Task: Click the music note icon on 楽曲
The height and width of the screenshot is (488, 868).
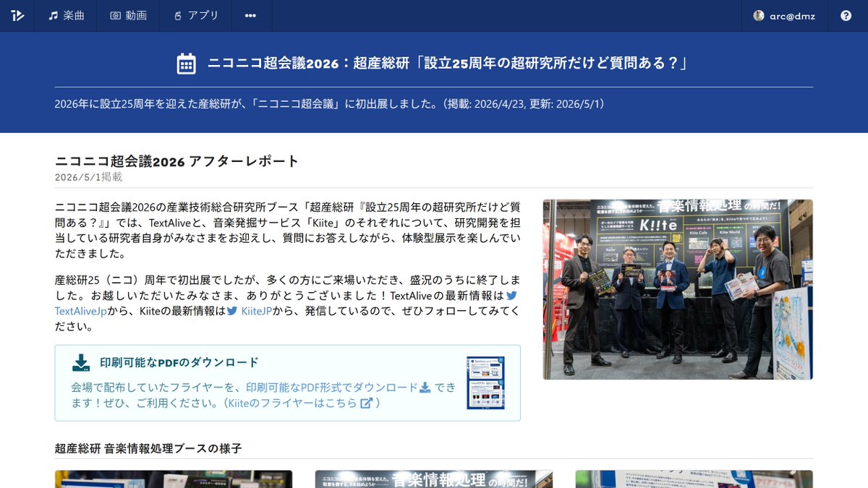Action: point(53,15)
